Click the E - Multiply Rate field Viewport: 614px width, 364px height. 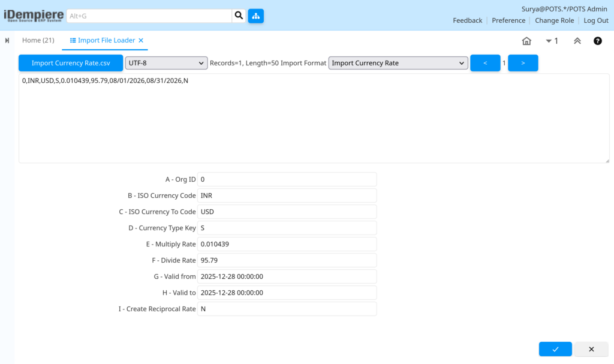click(287, 244)
